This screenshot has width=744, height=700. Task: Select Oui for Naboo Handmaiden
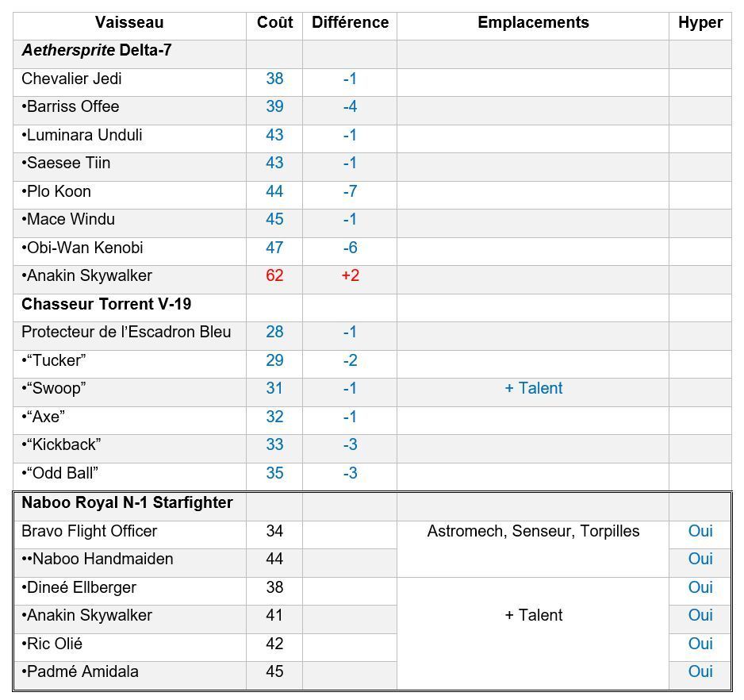tap(700, 559)
